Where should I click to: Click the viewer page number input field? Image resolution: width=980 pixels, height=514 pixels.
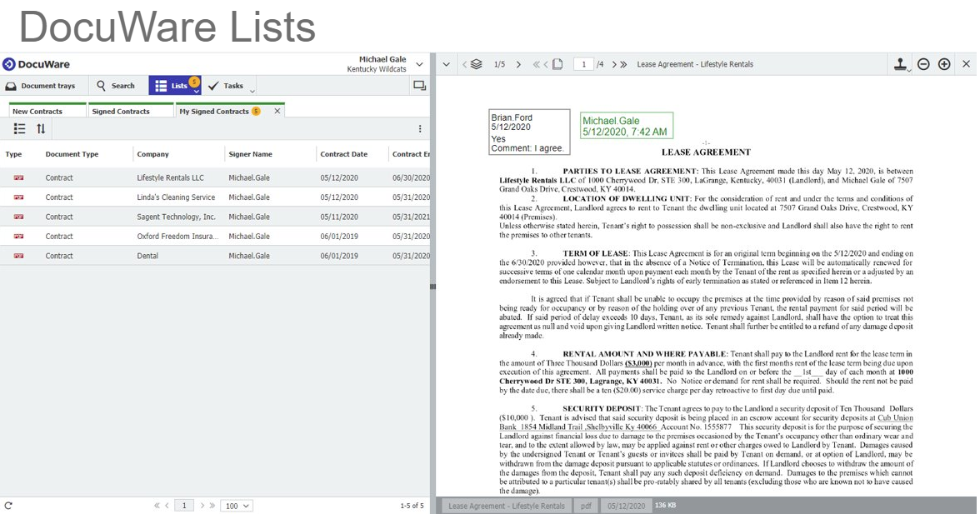click(584, 64)
